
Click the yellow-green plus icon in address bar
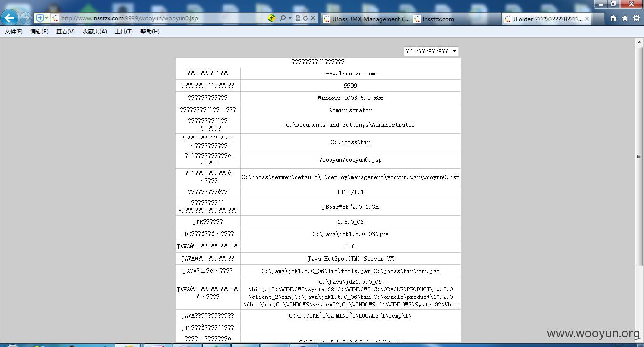272,18
